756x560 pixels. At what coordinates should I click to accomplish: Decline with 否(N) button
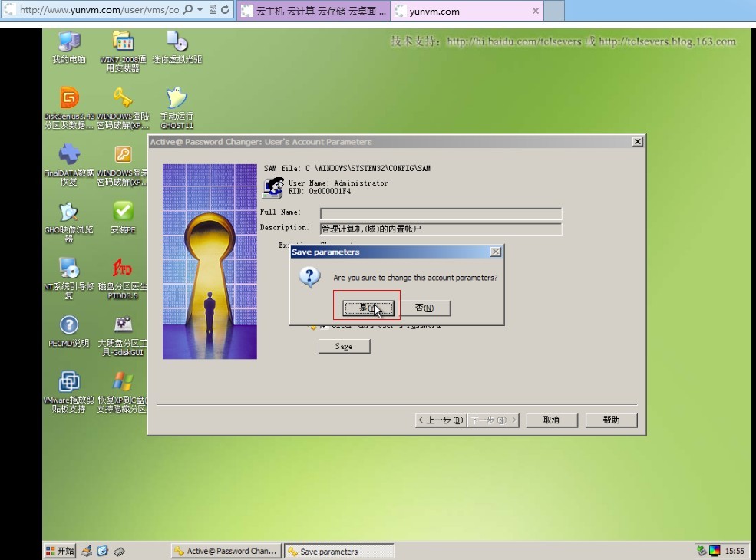pos(424,308)
